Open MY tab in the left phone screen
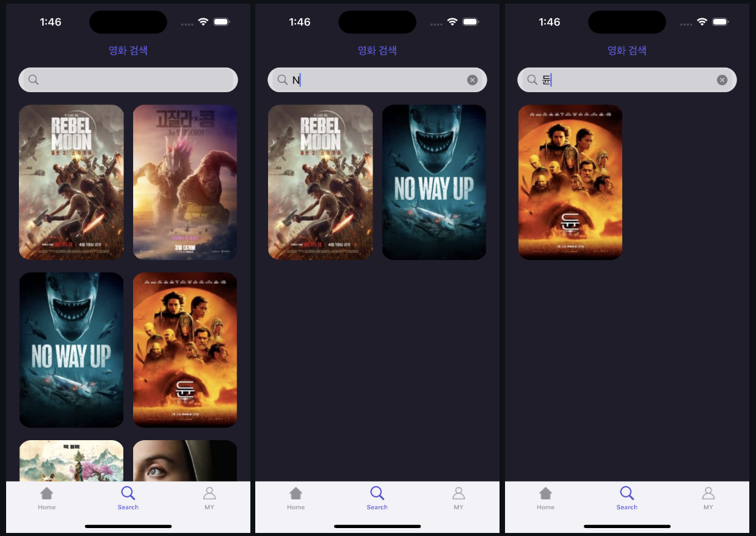Viewport: 756px width, 536px height. tap(209, 498)
